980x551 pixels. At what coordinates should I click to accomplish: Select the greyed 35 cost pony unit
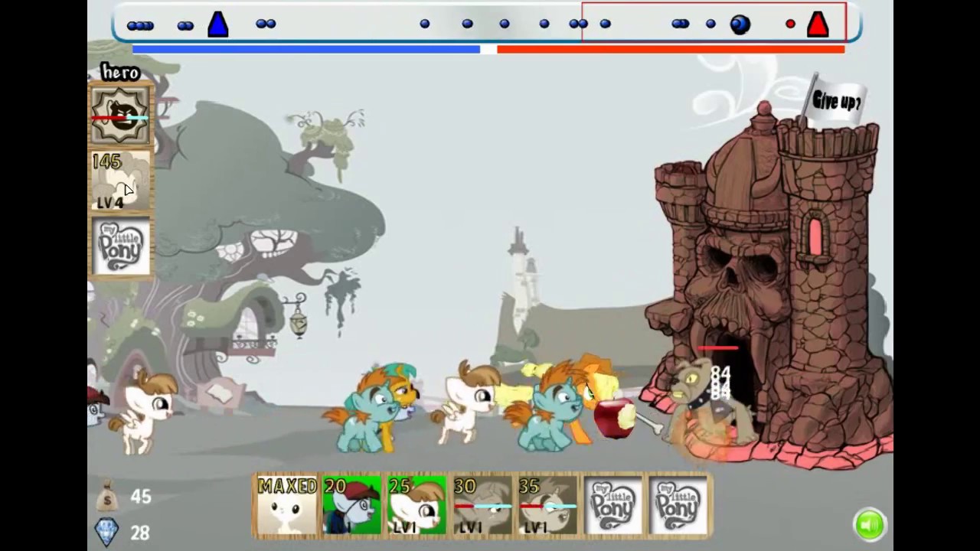(547, 504)
